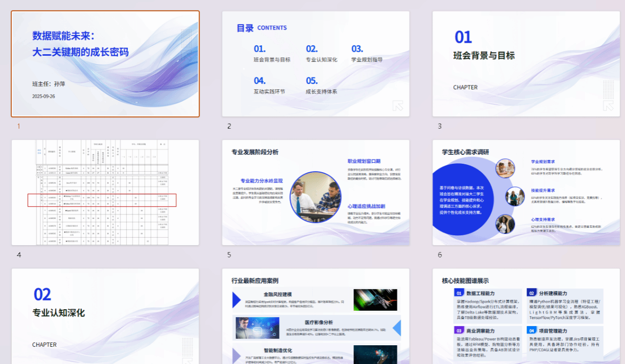Open the 目录 CONTENTS slide thumbnail
This screenshot has width=625, height=364.
click(315, 64)
